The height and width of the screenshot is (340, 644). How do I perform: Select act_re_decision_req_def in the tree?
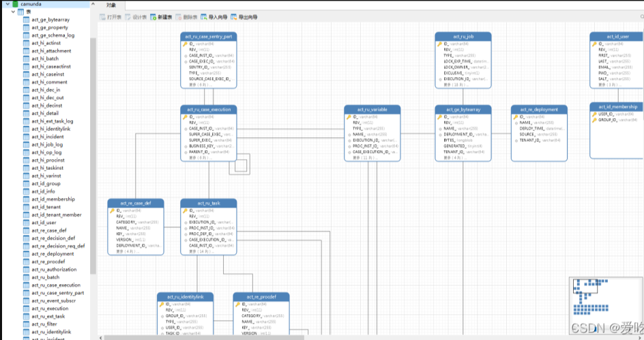58,246
